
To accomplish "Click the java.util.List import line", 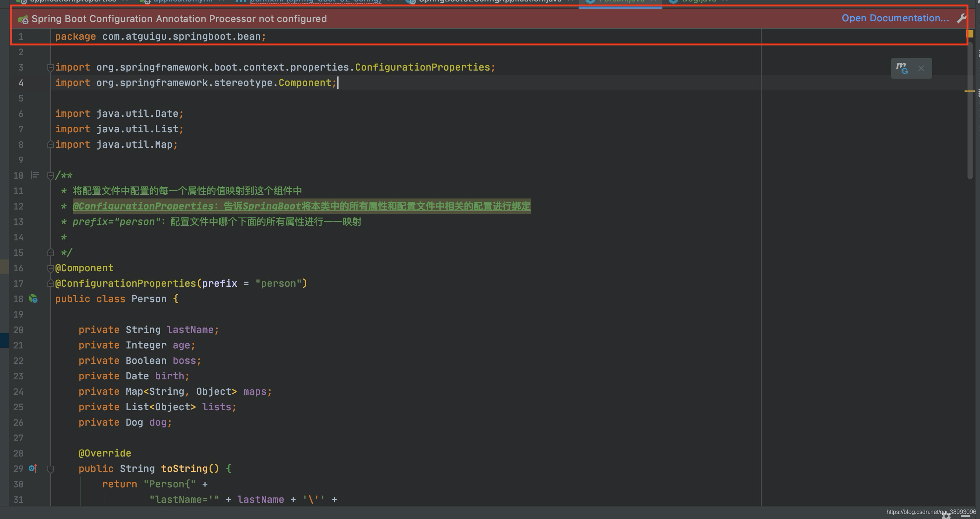I will point(119,129).
